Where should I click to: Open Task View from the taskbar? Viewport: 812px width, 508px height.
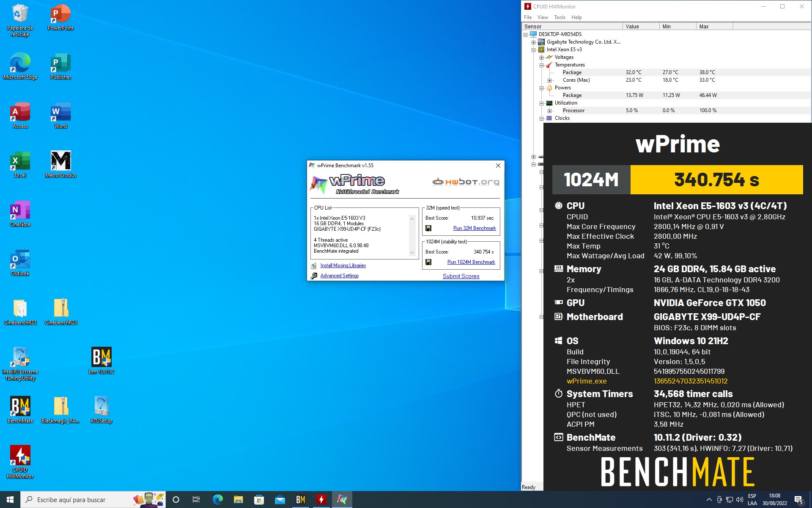(x=196, y=500)
